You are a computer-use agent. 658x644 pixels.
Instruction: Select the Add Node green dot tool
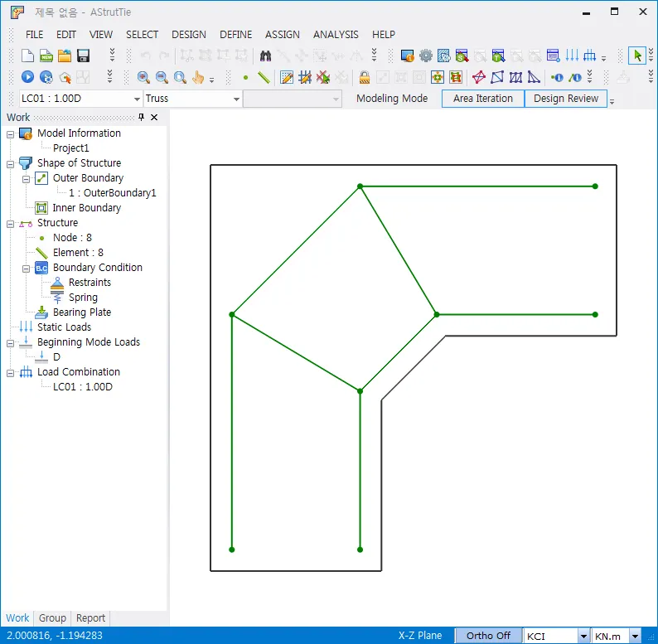[x=245, y=77]
